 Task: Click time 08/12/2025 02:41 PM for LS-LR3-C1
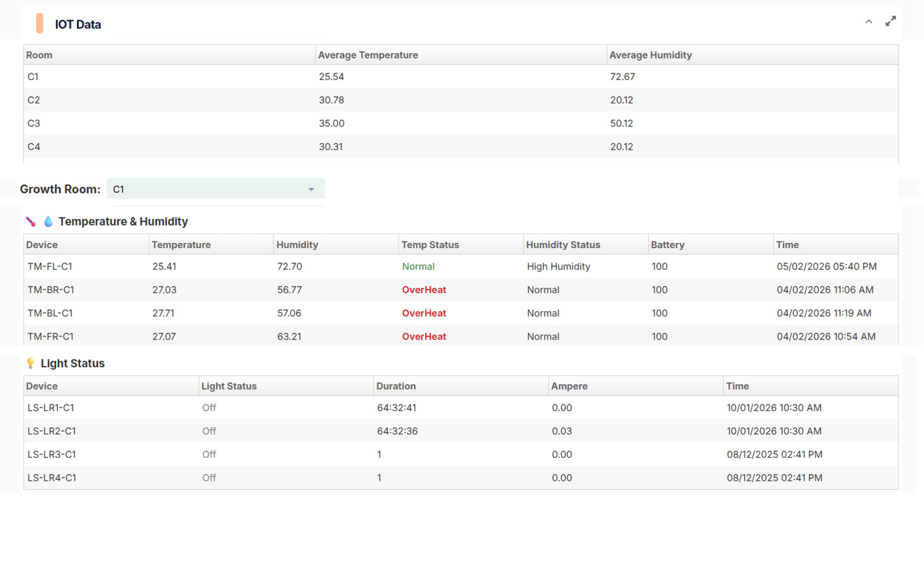coord(774,454)
